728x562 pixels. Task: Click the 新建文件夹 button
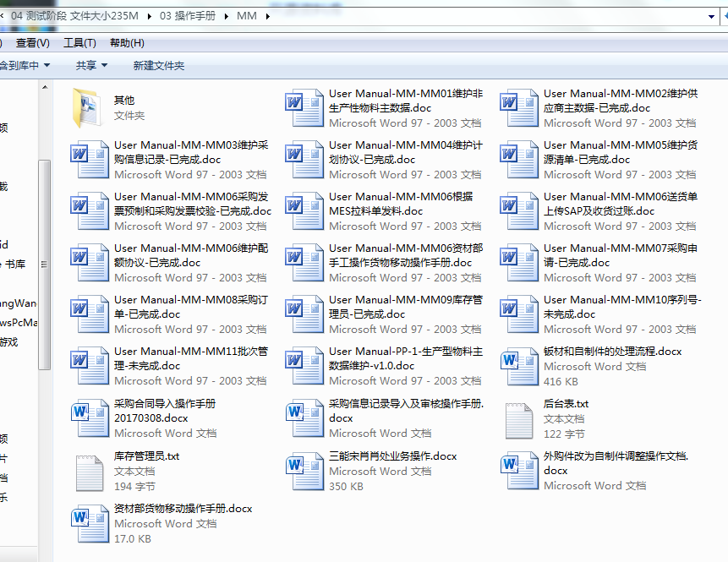[x=158, y=66]
